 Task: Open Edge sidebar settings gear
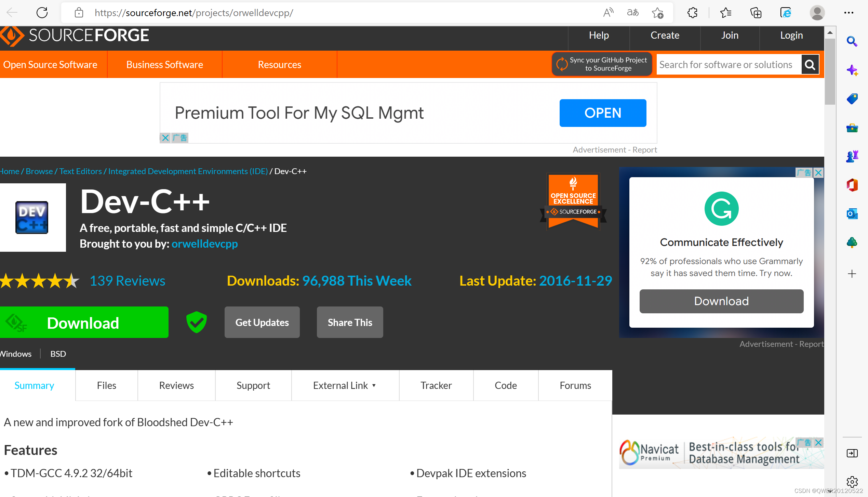[x=852, y=482]
